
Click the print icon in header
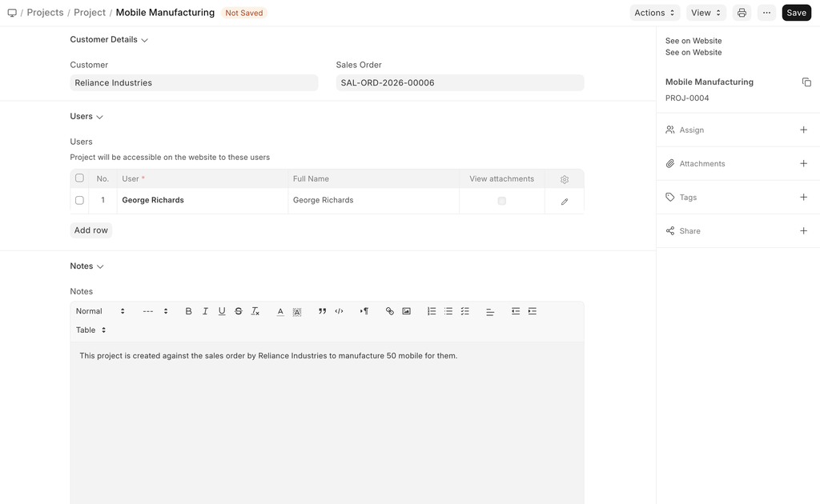click(x=742, y=13)
